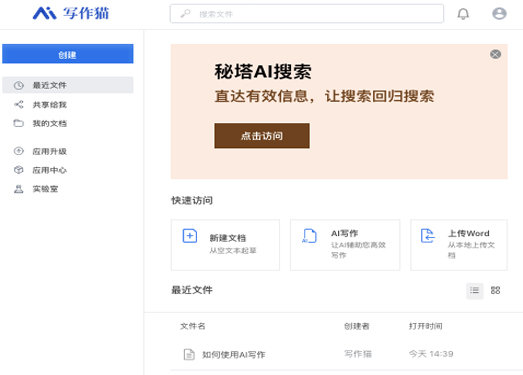This screenshot has width=523, height=375.
Task: Open 应用中心 in the sidebar
Action: click(68, 170)
